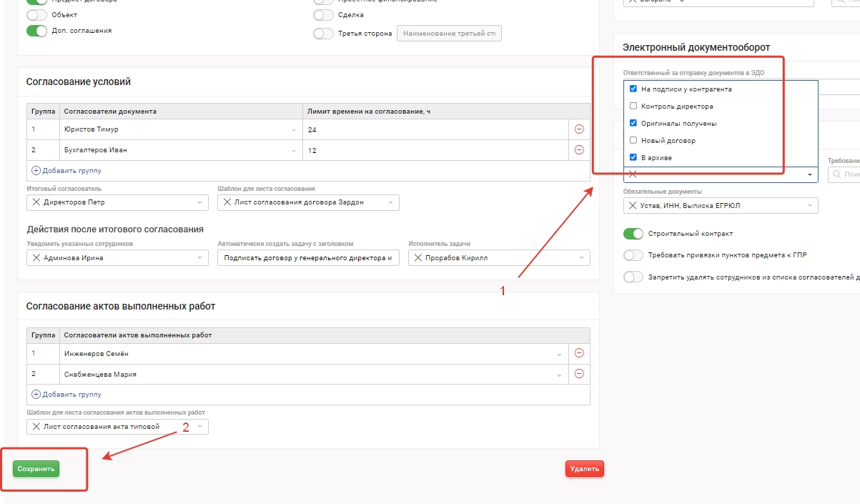Open the Юристов Тимур approver dropdown

click(x=293, y=130)
